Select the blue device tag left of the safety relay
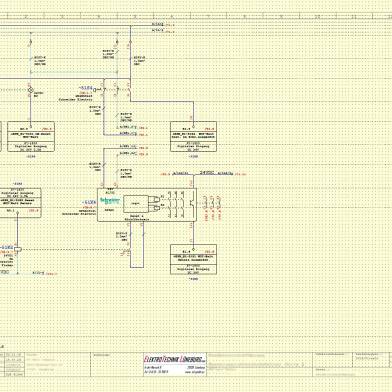392x392 pixels. [x=89, y=202]
